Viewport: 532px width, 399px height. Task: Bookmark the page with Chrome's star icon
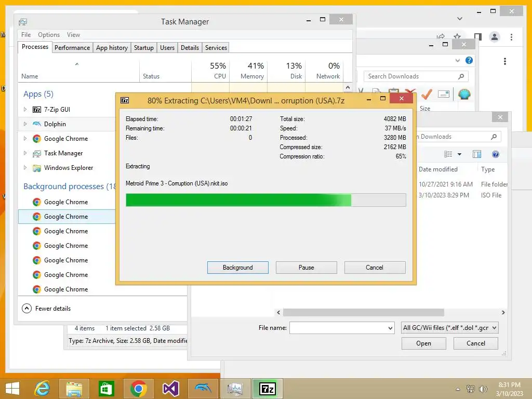[457, 36]
